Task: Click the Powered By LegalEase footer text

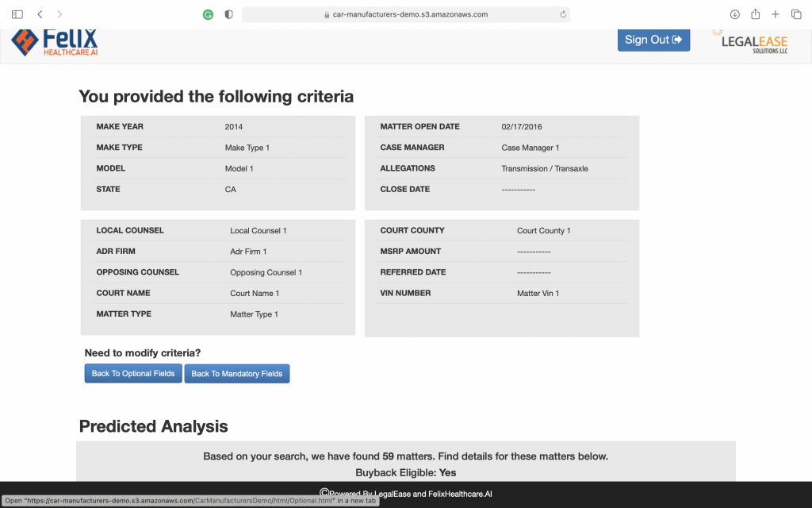Action: coord(406,494)
